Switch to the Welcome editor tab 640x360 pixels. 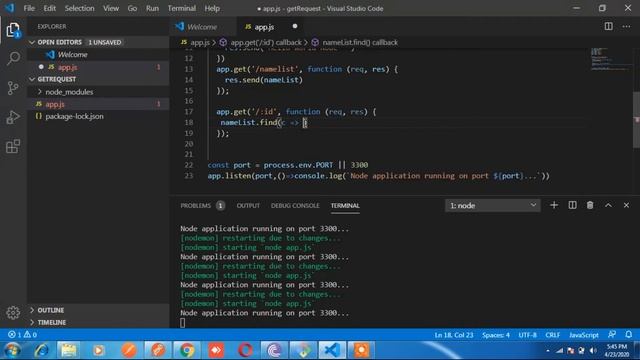203,27
